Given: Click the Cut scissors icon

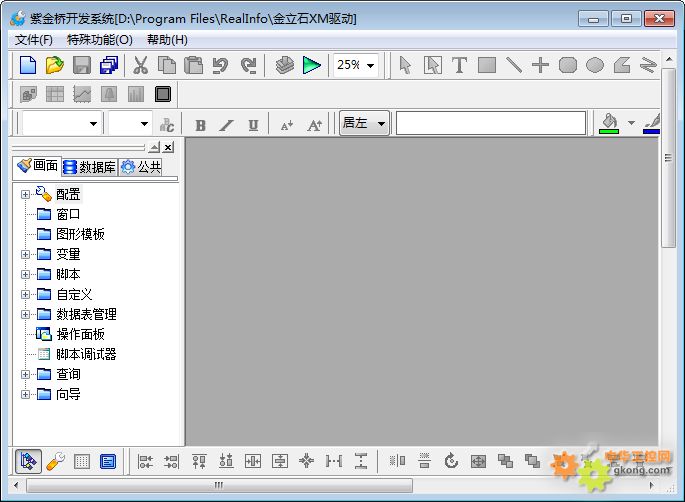Looking at the screenshot, I should [141, 65].
